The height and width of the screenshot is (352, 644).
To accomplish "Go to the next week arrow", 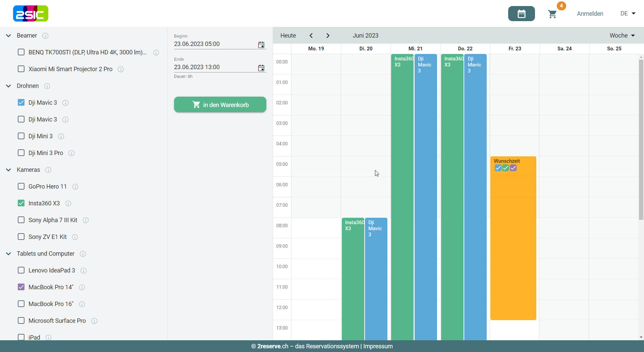I will tap(328, 36).
